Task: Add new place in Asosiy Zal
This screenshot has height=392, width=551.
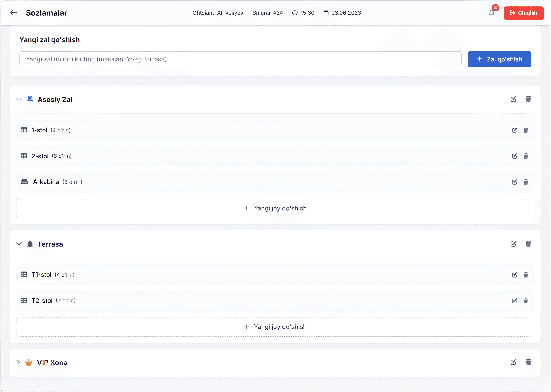Action: point(275,208)
